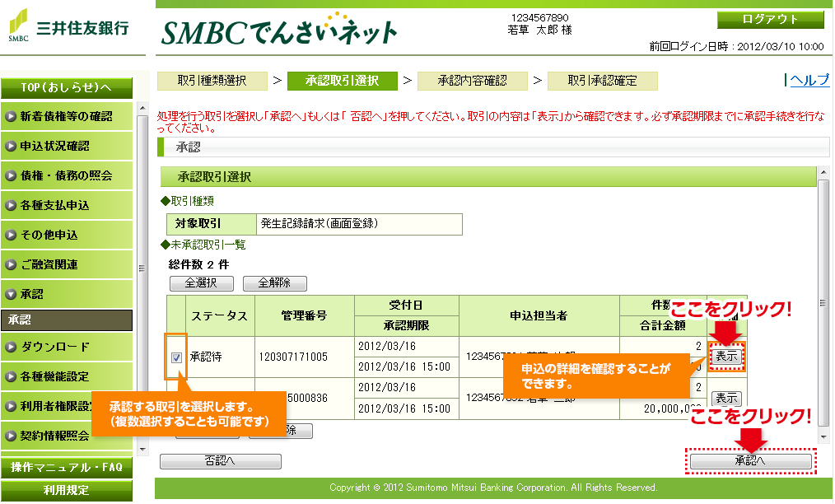Click the 全選択 button above the table

tap(201, 283)
